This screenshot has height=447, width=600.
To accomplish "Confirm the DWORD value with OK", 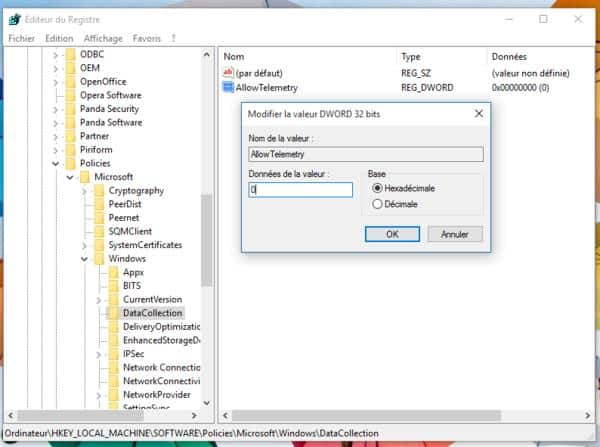I will pyautogui.click(x=392, y=234).
